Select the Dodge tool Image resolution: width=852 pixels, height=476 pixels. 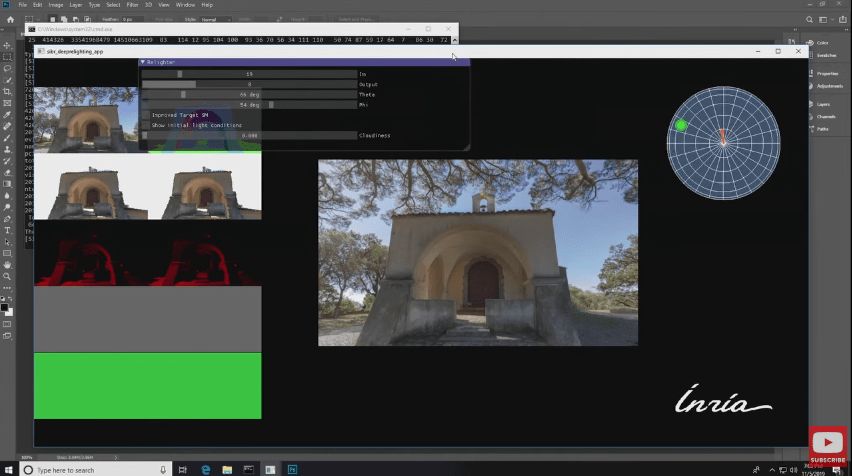pos(7,207)
